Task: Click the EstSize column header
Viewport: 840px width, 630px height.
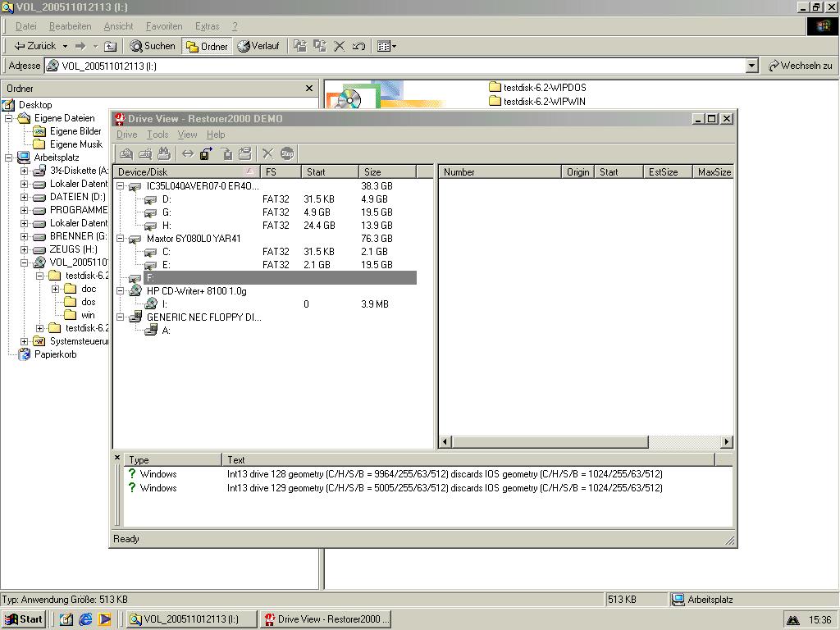Action: 668,172
